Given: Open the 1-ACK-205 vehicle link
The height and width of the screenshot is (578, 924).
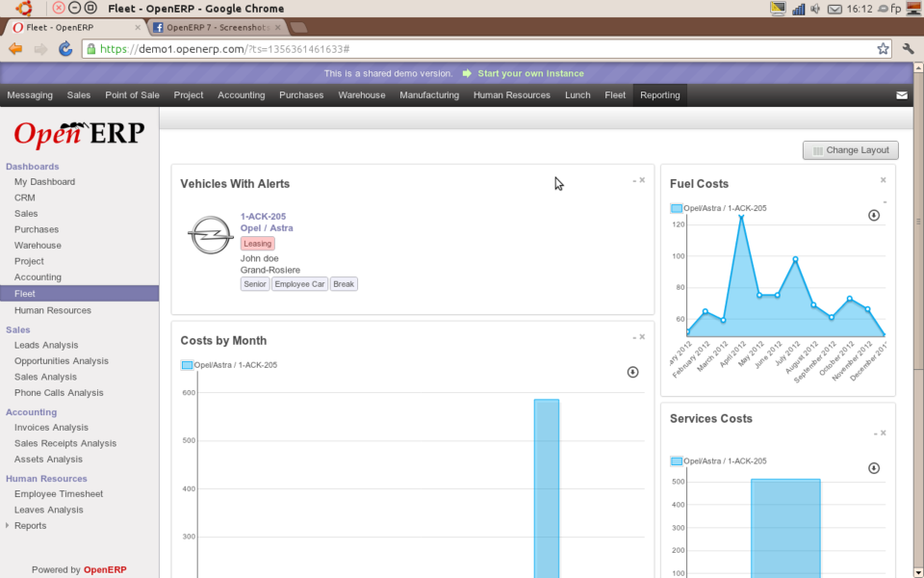Looking at the screenshot, I should pos(263,217).
